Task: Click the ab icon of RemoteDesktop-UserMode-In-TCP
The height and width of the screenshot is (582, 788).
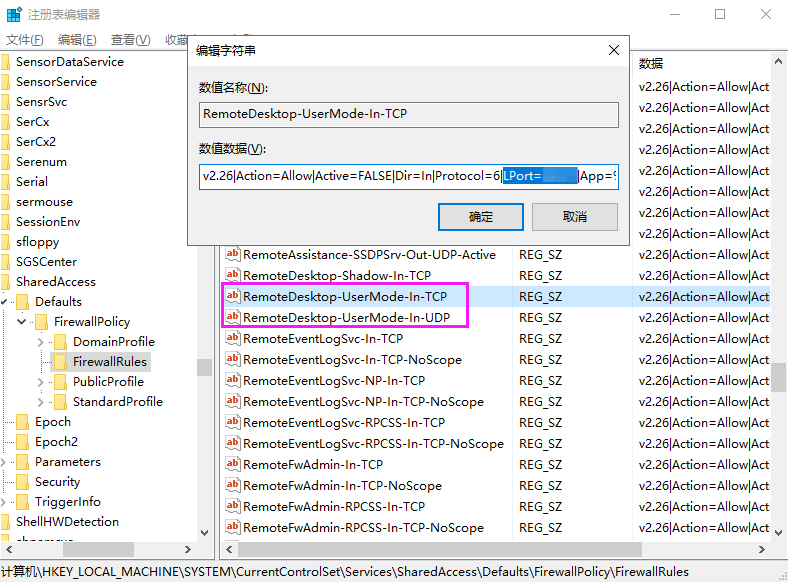Action: (232, 296)
